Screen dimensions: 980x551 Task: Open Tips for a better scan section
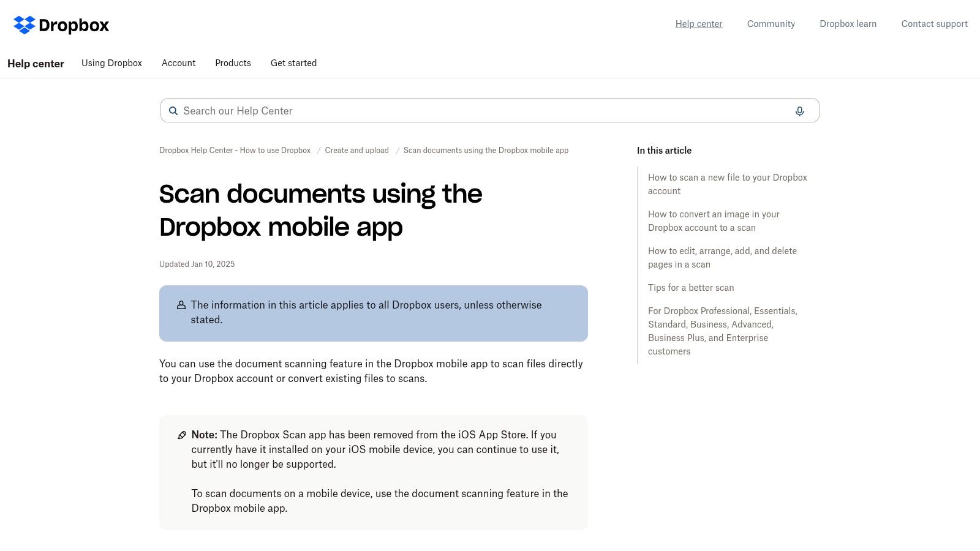(x=691, y=287)
